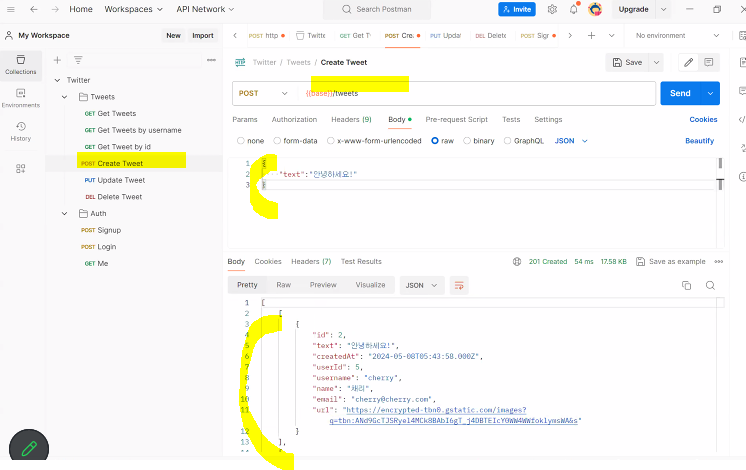Open the API Network dropdown
The image size is (746, 470).
[x=205, y=9]
